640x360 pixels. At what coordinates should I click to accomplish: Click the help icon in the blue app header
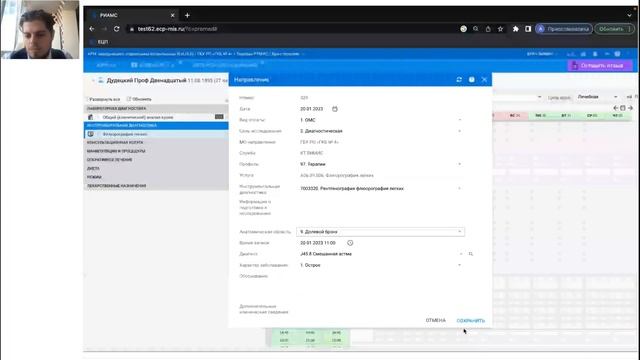click(618, 54)
